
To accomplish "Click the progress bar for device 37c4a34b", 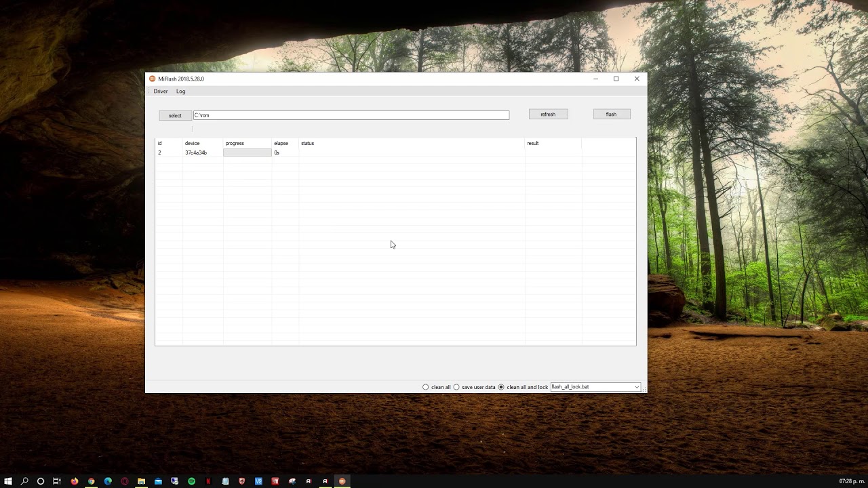I will point(248,152).
